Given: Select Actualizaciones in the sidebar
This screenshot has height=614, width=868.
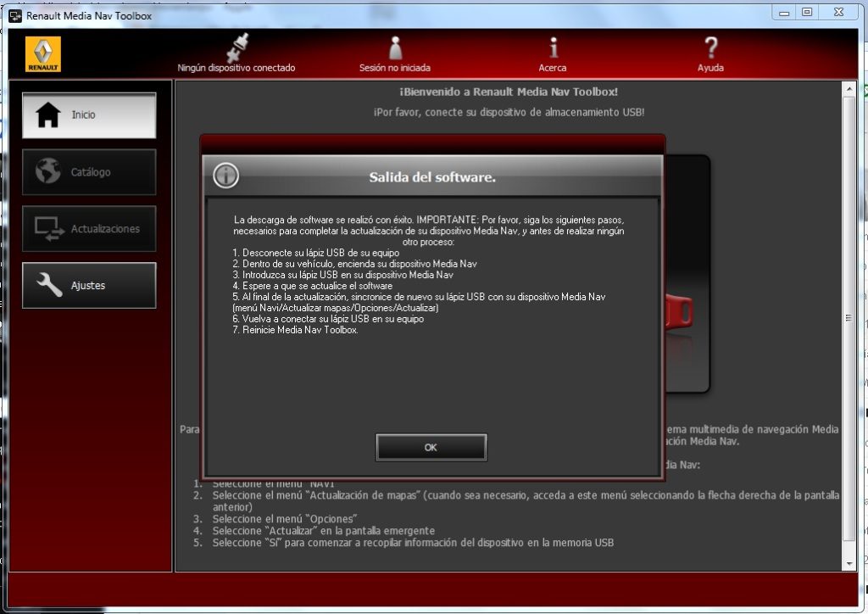Looking at the screenshot, I should (x=89, y=229).
